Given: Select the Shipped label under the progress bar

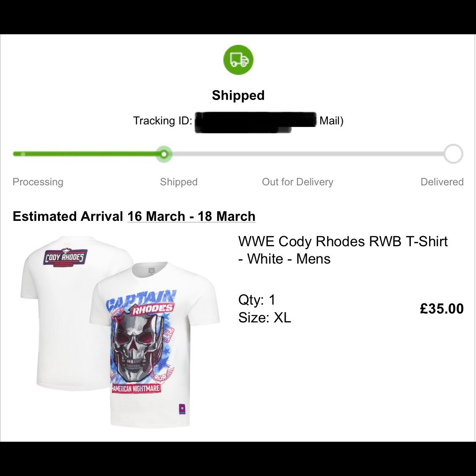Looking at the screenshot, I should click(x=179, y=182).
